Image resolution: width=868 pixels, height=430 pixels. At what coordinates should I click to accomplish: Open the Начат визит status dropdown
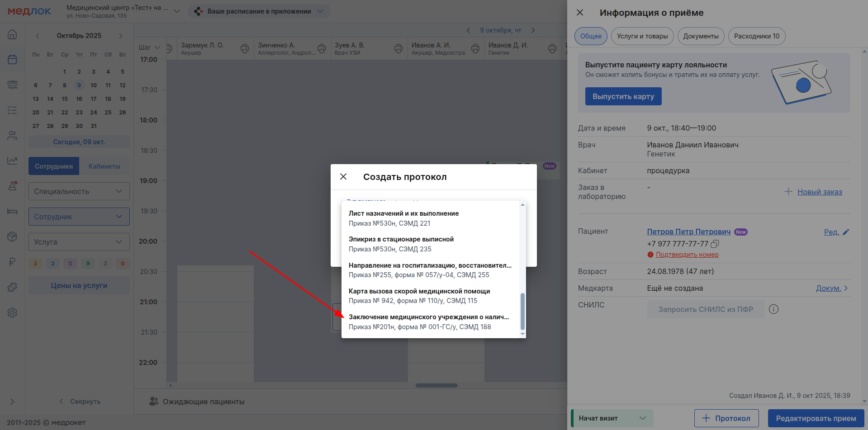(612, 418)
